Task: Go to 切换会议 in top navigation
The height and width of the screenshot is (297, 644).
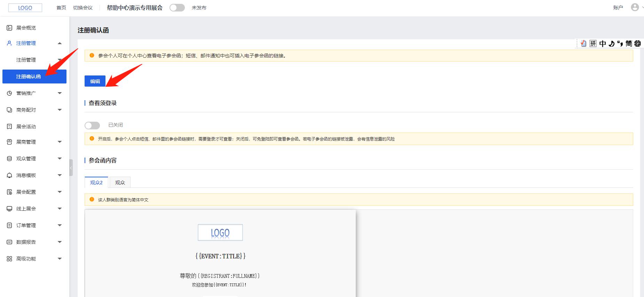Action: (x=83, y=8)
